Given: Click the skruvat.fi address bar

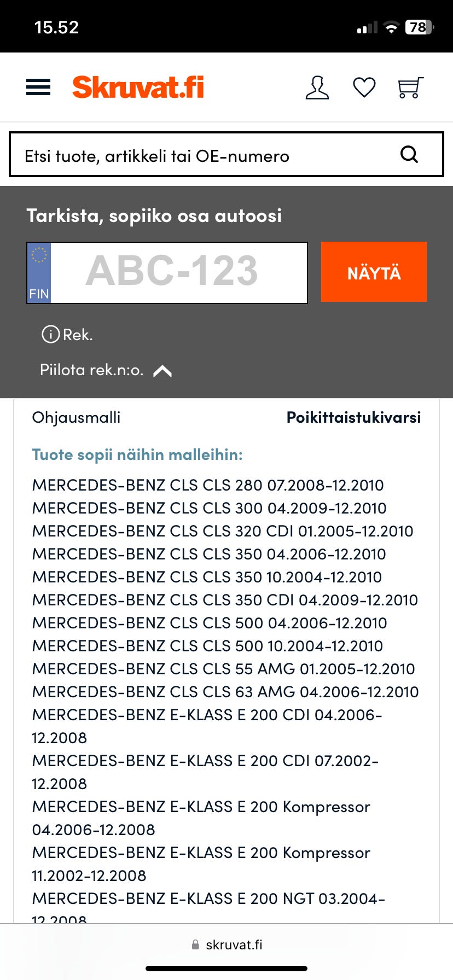Looking at the screenshot, I should pos(226,944).
